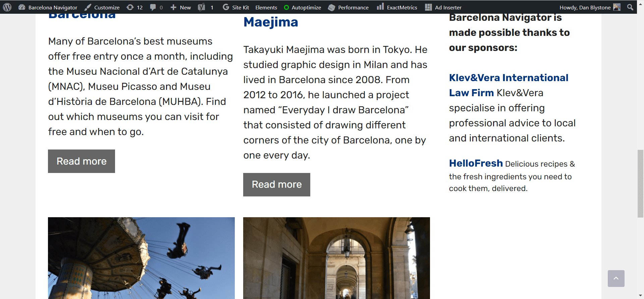The width and height of the screenshot is (644, 299).
Task: Click the admin bar search magnifier
Action: click(630, 7)
